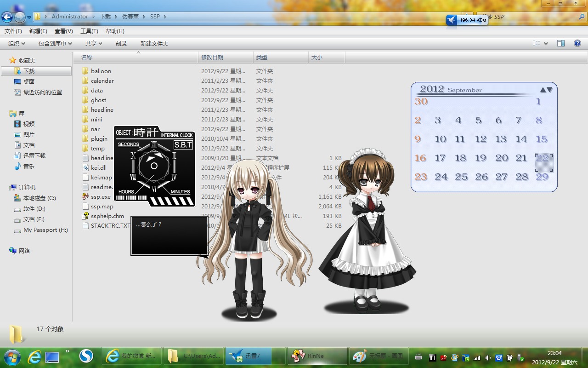
Task: Click the S.B.T clock gadget face
Action: [x=154, y=166]
